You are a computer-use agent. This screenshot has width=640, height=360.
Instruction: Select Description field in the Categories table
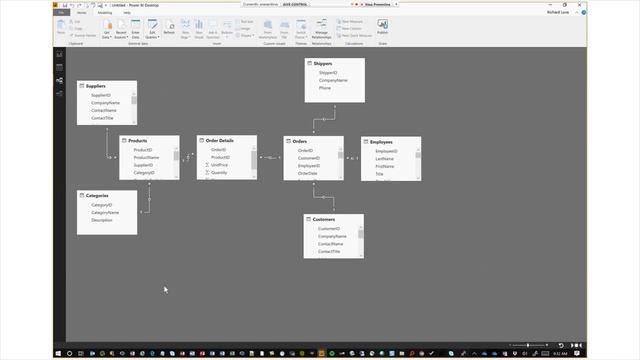click(x=102, y=220)
